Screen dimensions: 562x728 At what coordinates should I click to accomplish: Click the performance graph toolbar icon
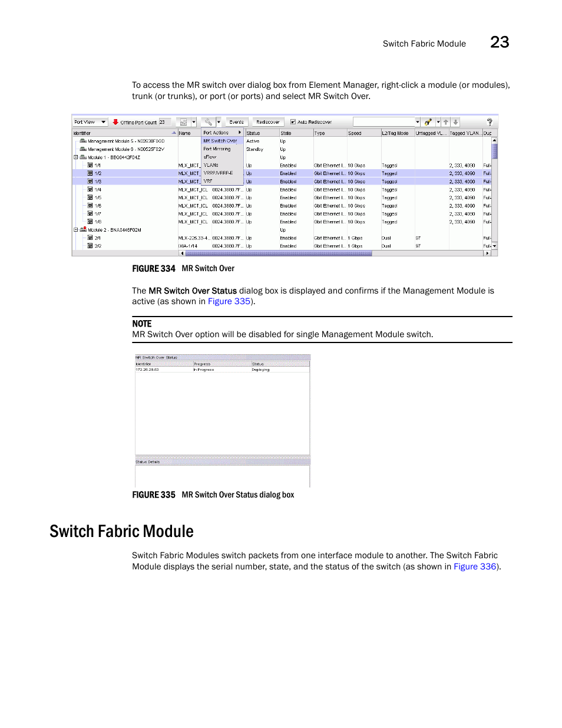pos(184,122)
